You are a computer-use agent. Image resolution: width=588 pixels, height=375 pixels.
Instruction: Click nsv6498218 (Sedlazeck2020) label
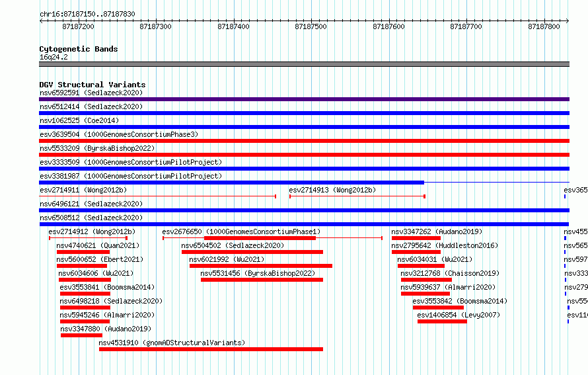[111, 301]
